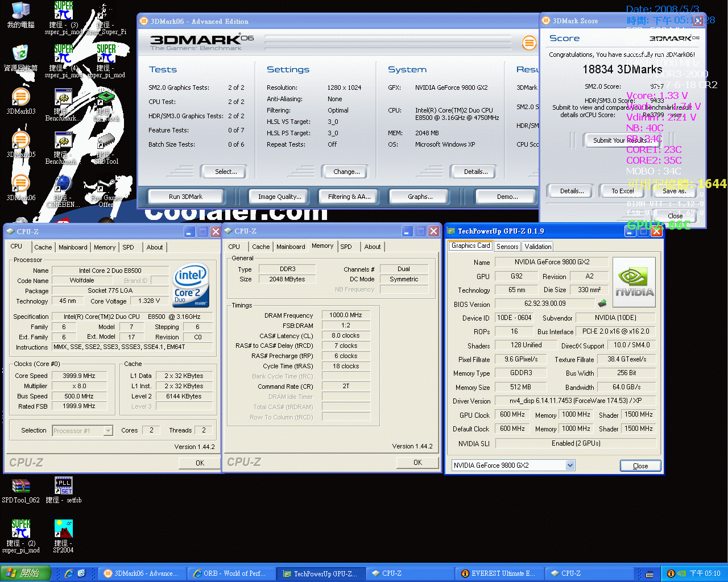Click the DRAM Frequency 1000.0 MHz value
The width and height of the screenshot is (728, 582).
tap(345, 315)
